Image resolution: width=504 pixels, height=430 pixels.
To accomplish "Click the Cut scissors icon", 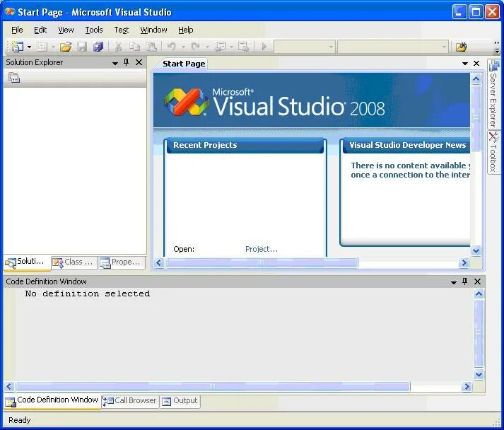I will [x=118, y=47].
